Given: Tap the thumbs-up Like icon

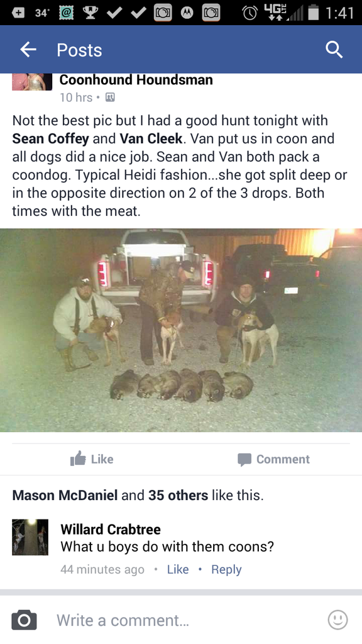Looking at the screenshot, I should pos(78,458).
